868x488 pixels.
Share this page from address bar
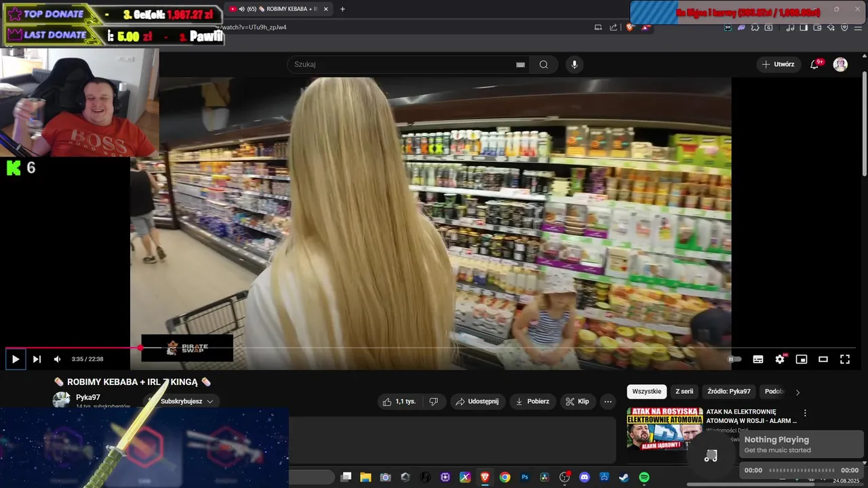pyautogui.click(x=614, y=27)
